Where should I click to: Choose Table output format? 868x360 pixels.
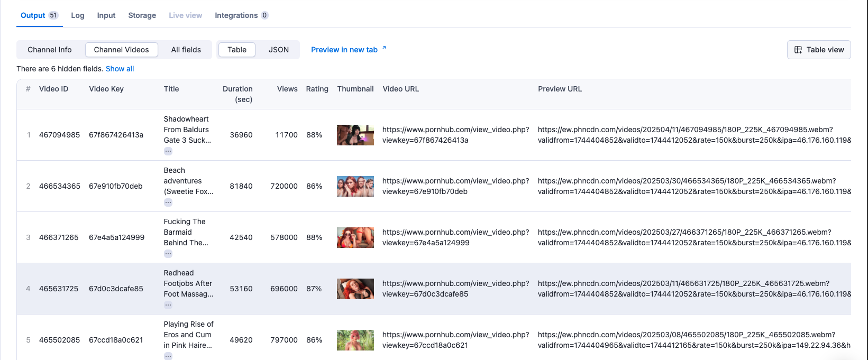237,50
